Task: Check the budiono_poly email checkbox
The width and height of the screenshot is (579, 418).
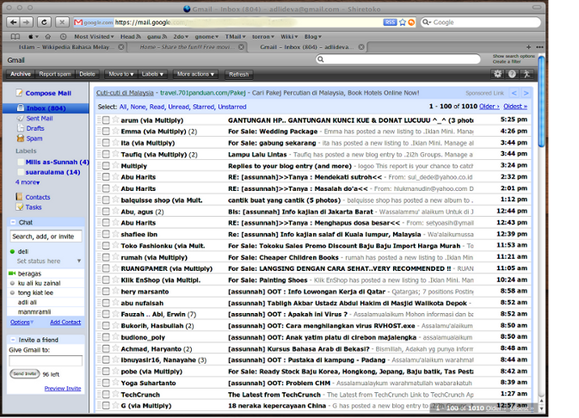Action: pos(106,337)
